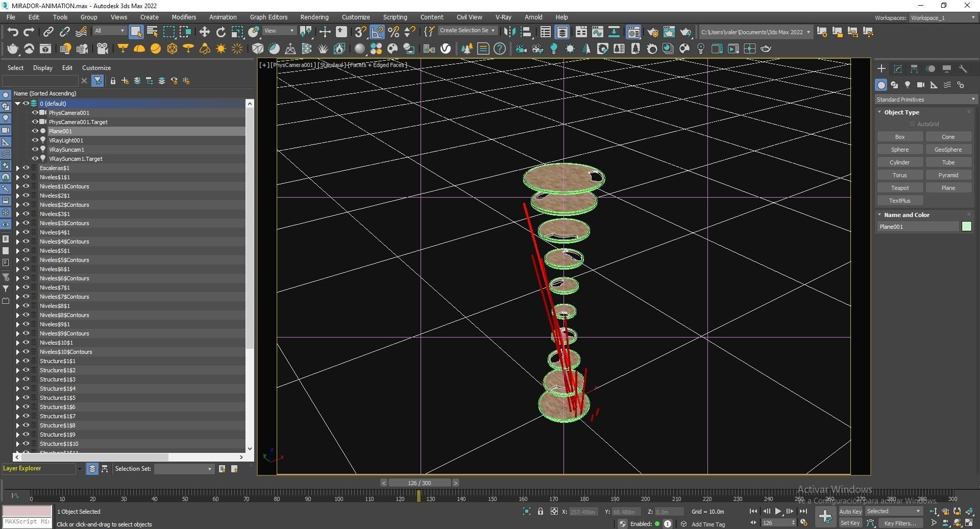This screenshot has width=980, height=529.
Task: Toggle Angle Snap in main toolbar
Action: 377,32
